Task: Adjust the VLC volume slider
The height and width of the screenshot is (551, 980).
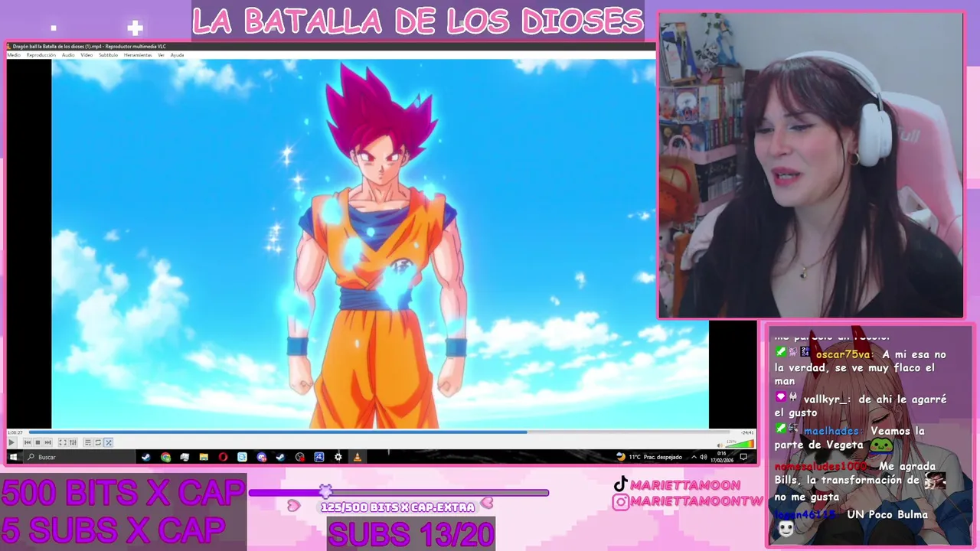Action: (x=740, y=443)
